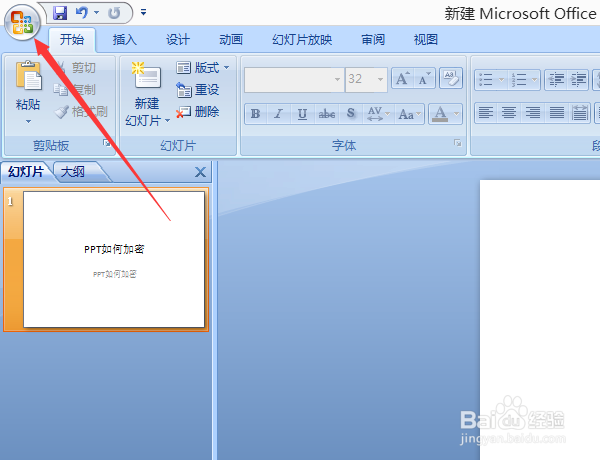Toggle strikethrough formatting
The image size is (600, 460).
click(326, 114)
